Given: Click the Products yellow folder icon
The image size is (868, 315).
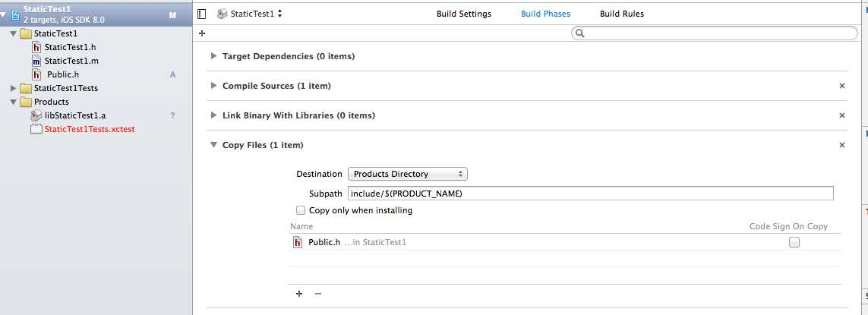Looking at the screenshot, I should click(x=26, y=102).
